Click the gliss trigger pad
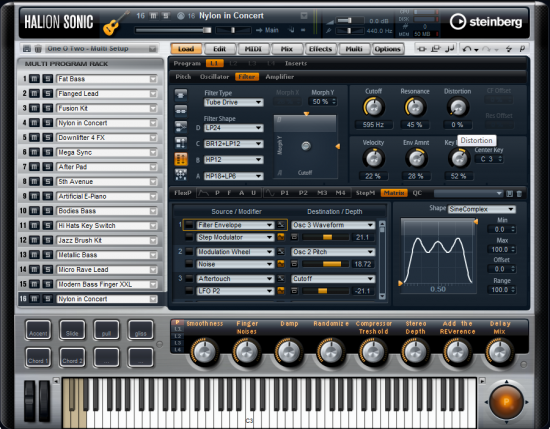This screenshot has height=429, width=550. pos(140,330)
